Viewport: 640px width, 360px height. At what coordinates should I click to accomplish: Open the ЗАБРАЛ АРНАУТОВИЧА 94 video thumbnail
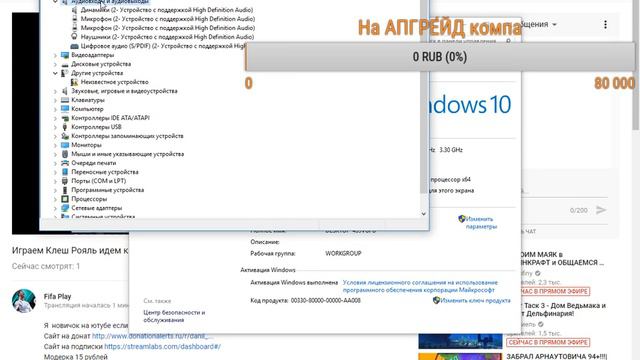point(460,357)
